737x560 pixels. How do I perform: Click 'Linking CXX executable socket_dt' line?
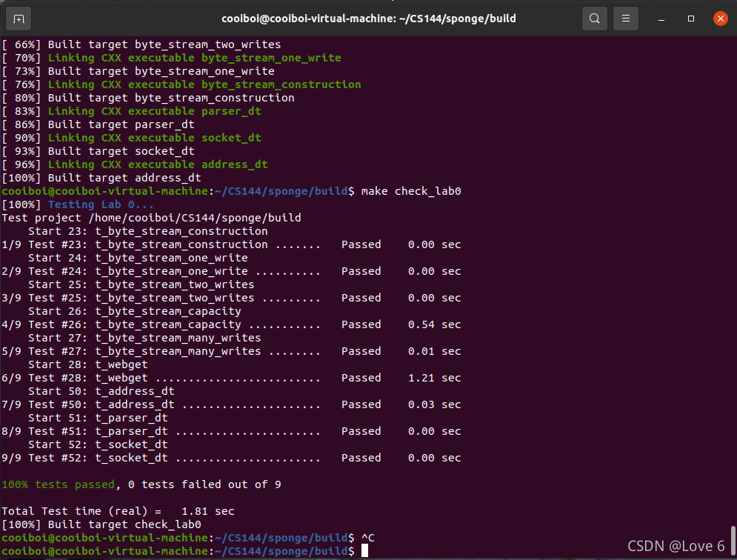pyautogui.click(x=131, y=139)
